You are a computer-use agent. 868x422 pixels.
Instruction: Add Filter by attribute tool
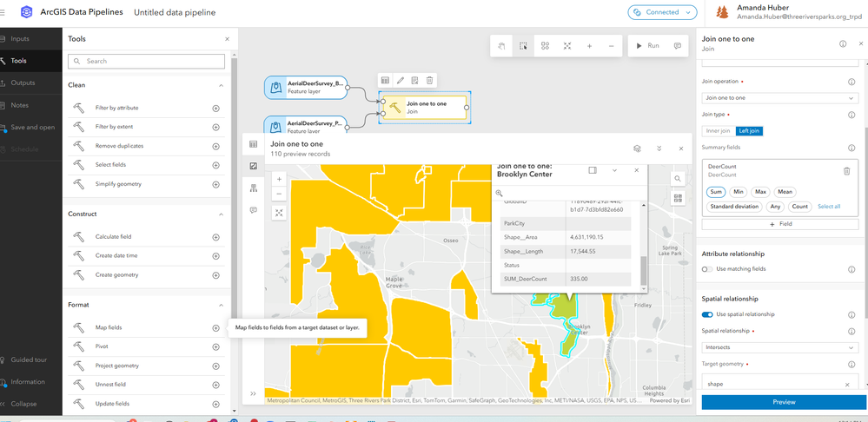[215, 109]
